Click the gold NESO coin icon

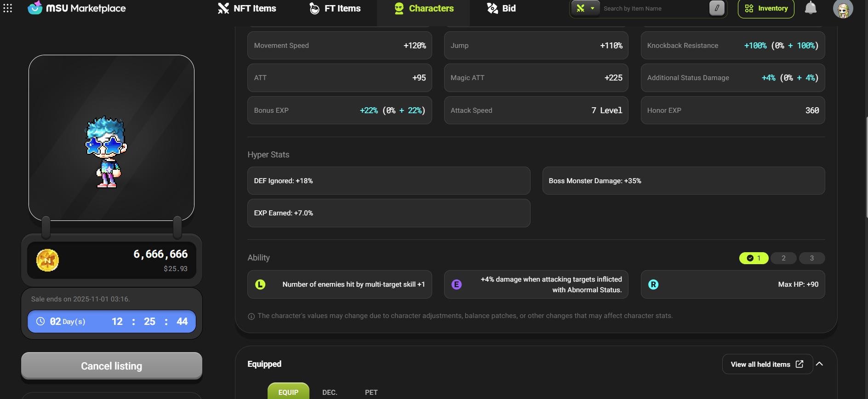47,260
